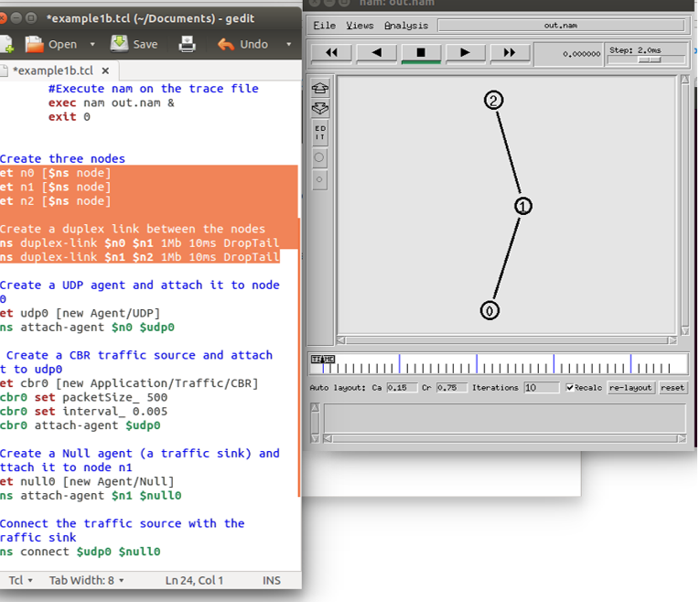Click the INS insert mode indicator
The width and height of the screenshot is (700, 602).
[x=272, y=580]
